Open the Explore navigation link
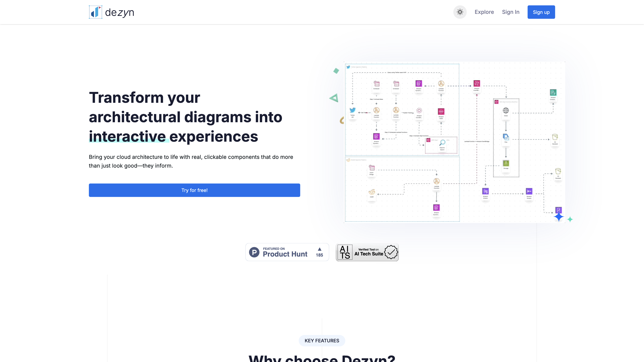 pos(484,12)
